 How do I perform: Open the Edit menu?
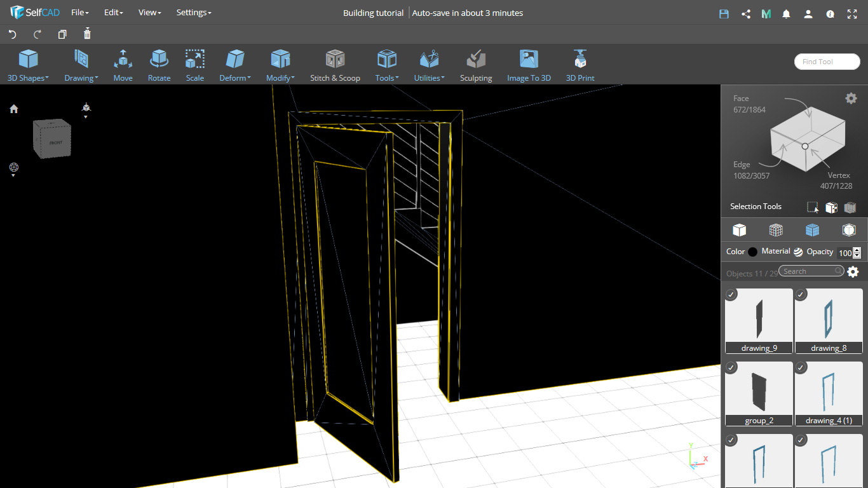tap(113, 13)
